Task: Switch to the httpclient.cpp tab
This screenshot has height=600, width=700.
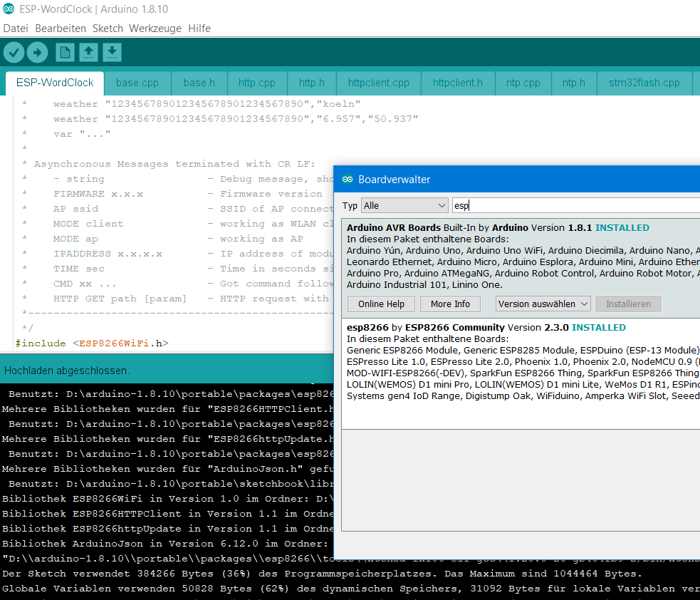Action: point(379,83)
